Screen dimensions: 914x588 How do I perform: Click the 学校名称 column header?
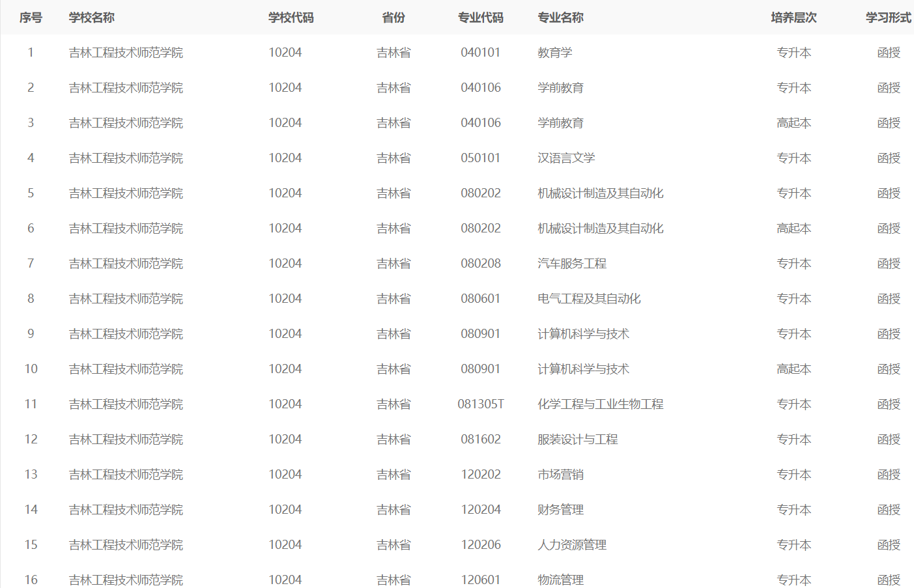(92, 18)
